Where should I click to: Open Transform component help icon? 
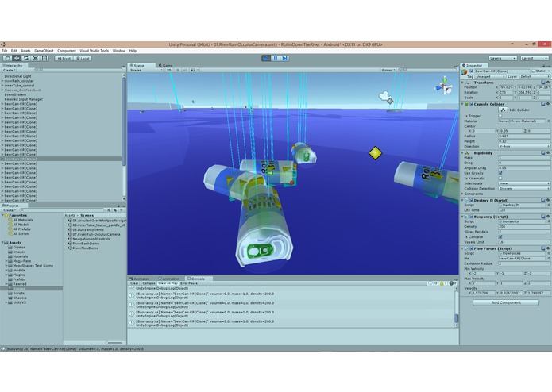point(543,83)
